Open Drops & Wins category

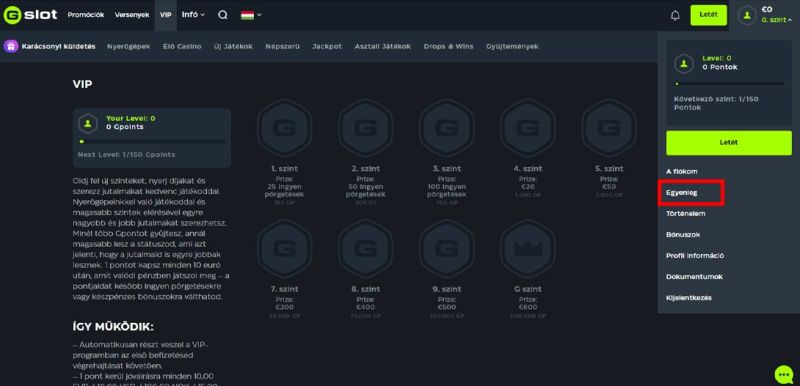tap(448, 46)
